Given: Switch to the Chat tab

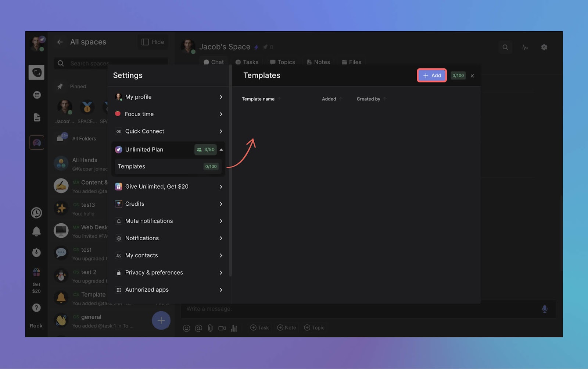Looking at the screenshot, I should (x=214, y=62).
